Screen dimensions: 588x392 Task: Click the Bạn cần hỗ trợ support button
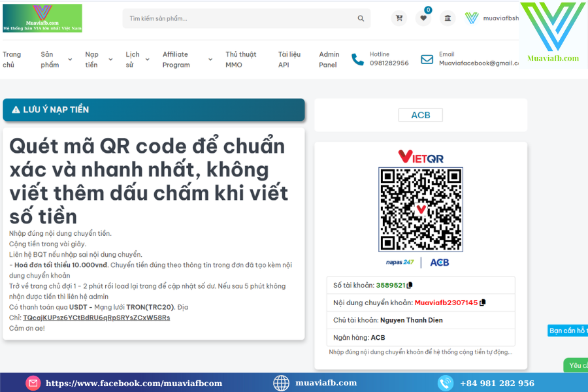tap(568, 331)
